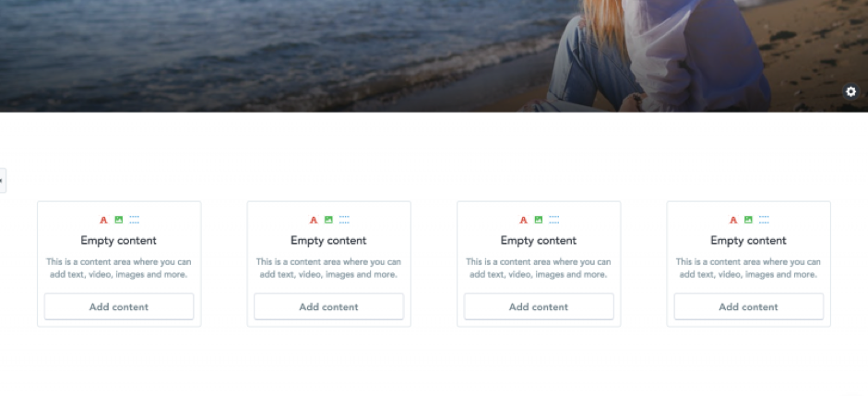Click blue layout icon in first card
Screen dimensions: 868x396
135,220
